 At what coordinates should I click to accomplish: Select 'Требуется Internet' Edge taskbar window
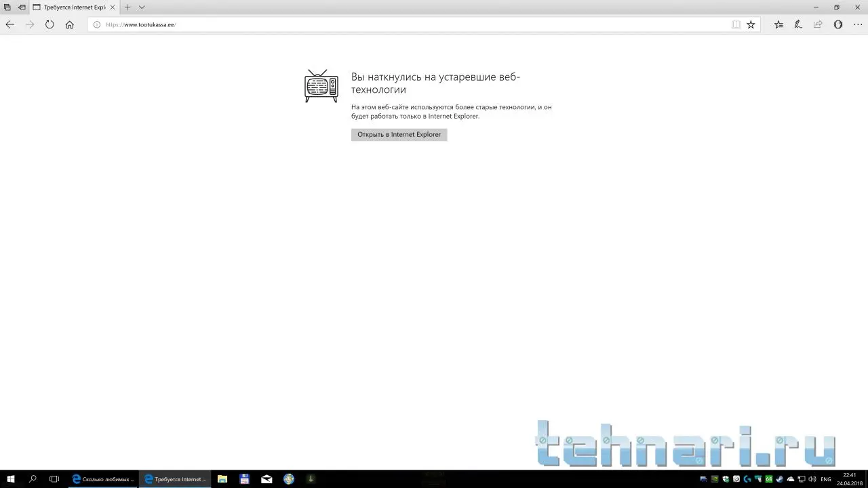coord(175,479)
